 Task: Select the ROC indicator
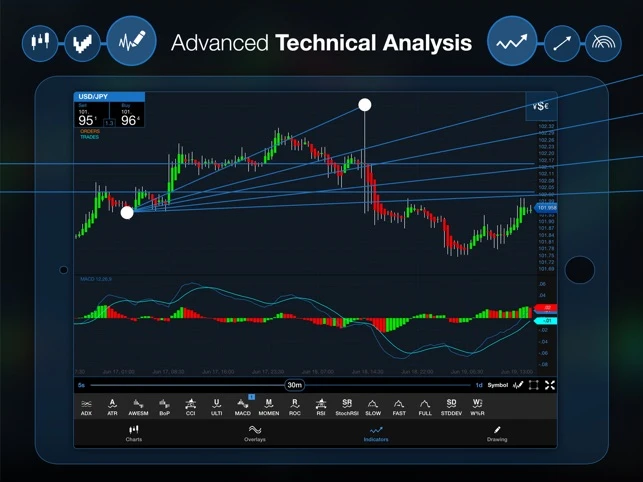tap(295, 407)
